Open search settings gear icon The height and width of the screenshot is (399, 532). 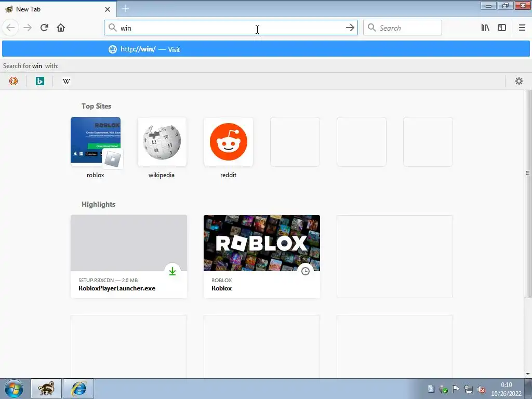click(519, 81)
